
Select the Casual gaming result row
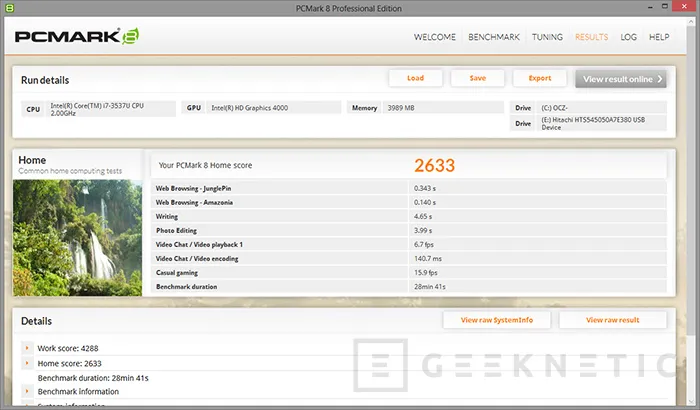tap(409, 272)
